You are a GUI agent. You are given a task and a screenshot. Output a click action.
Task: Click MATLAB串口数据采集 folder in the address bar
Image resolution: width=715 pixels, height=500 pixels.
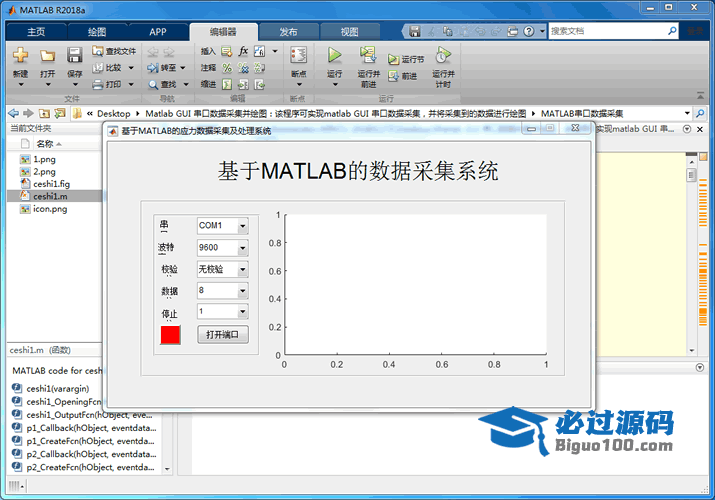click(582, 113)
